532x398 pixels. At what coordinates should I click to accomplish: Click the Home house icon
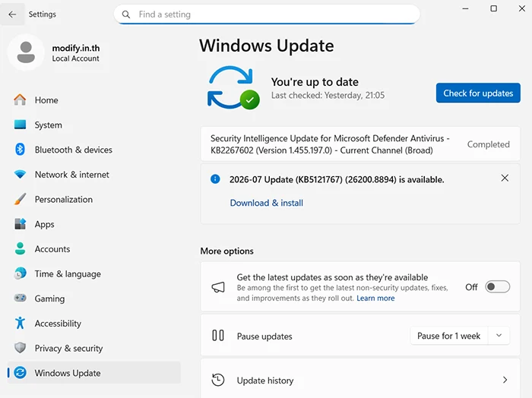(20, 100)
